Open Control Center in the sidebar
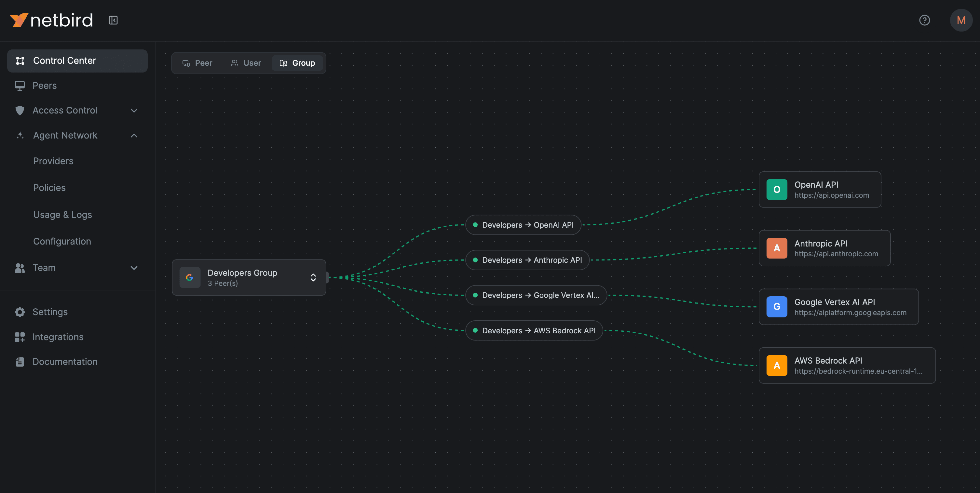The height and width of the screenshot is (493, 980). pyautogui.click(x=77, y=61)
